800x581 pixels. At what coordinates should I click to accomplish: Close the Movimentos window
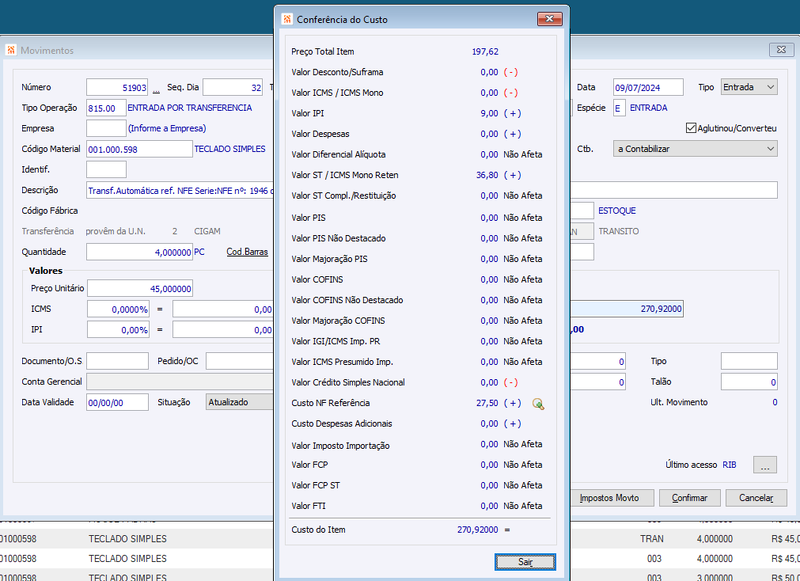pos(781,49)
